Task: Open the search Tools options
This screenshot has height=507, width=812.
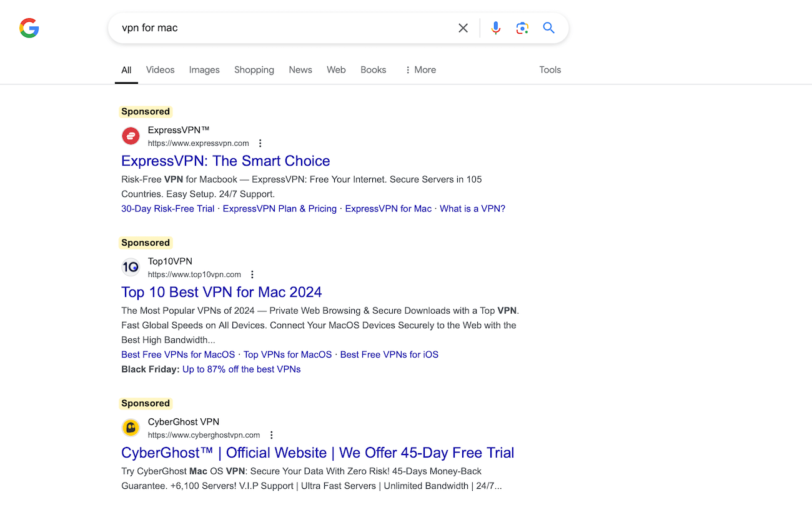Action: coord(550,70)
